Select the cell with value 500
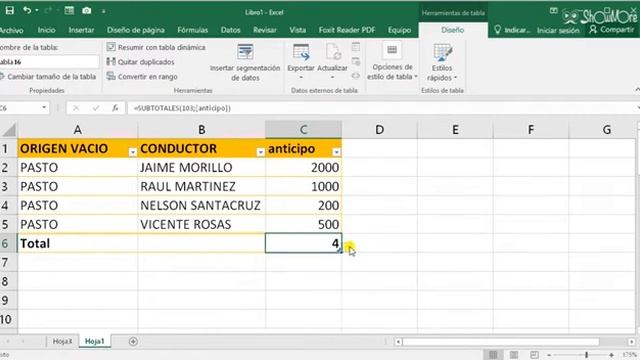The image size is (640, 360). 304,224
